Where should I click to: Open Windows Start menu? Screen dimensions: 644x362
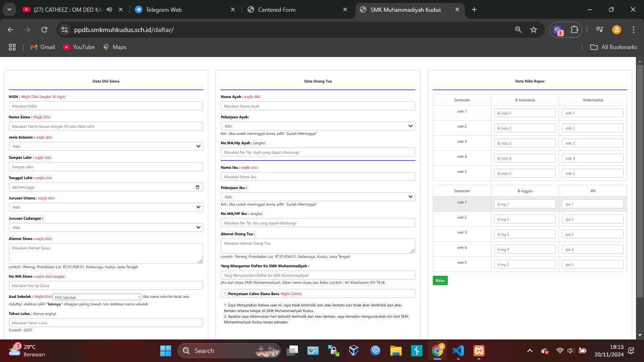click(x=165, y=351)
